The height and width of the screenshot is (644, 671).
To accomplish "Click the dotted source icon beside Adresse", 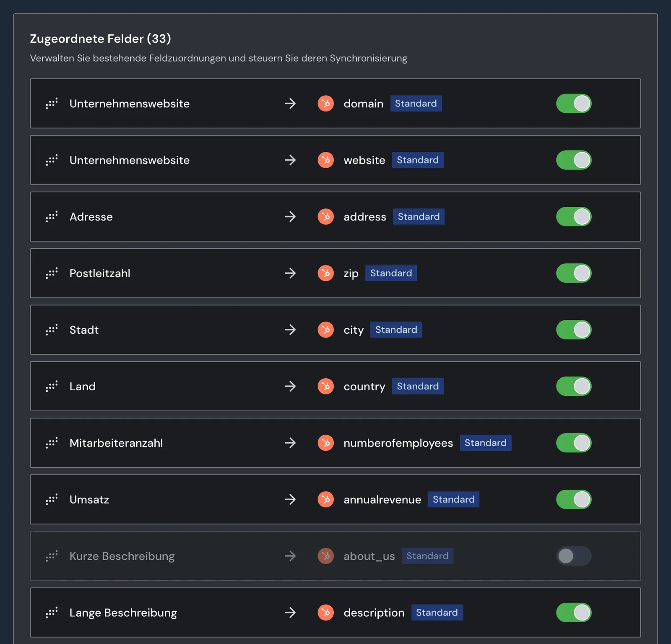I will coord(52,217).
